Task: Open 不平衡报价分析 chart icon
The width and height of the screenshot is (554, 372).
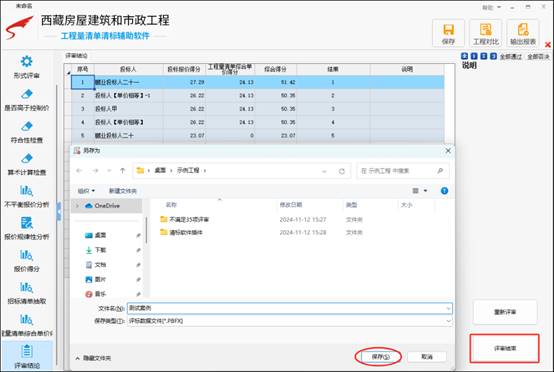Action: 26,191
